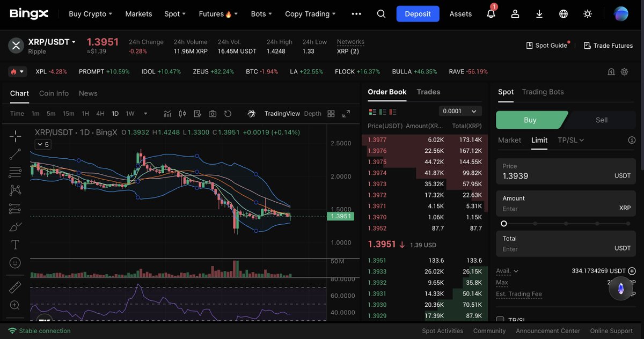Reset the chart with the refresh icon
The width and height of the screenshot is (644, 339).
[228, 114]
